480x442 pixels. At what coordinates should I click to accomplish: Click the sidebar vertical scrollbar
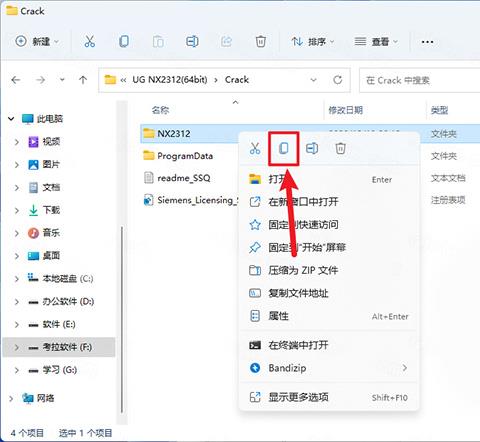[122, 319]
